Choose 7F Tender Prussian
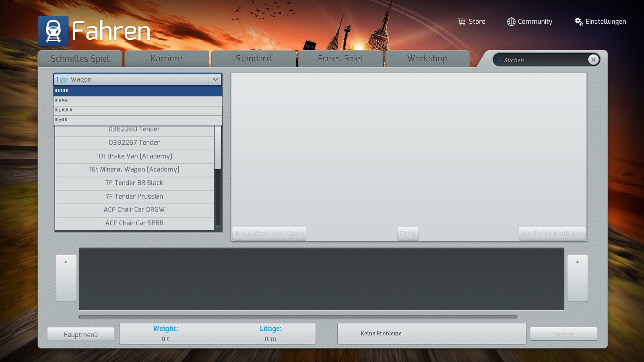The width and height of the screenshot is (644, 362). pyautogui.click(x=134, y=197)
